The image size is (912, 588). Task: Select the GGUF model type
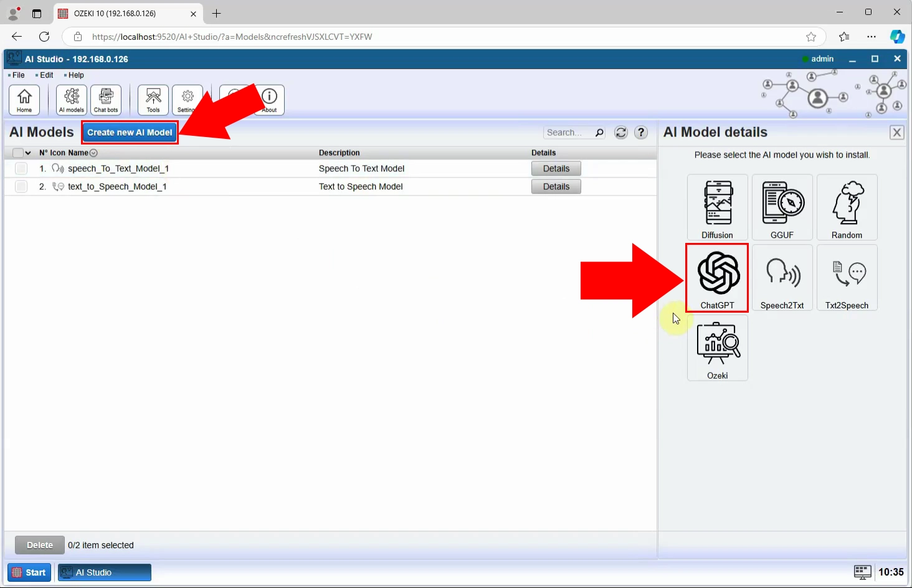pos(782,207)
